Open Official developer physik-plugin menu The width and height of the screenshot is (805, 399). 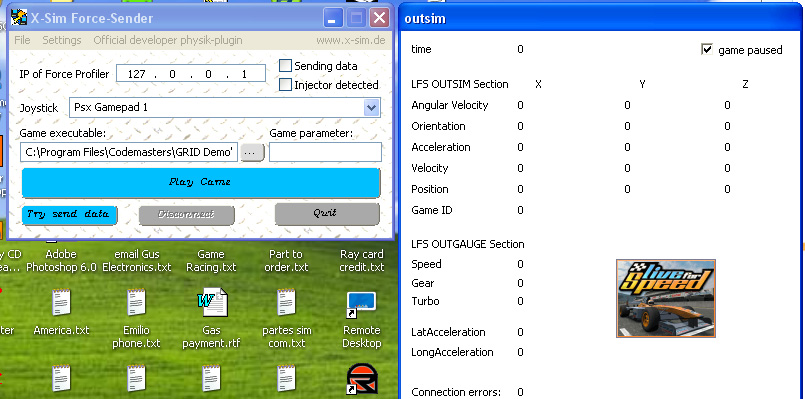168,40
